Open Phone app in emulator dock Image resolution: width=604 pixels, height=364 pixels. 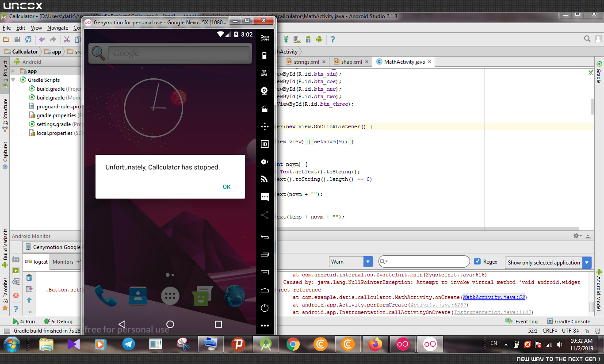tap(106, 296)
